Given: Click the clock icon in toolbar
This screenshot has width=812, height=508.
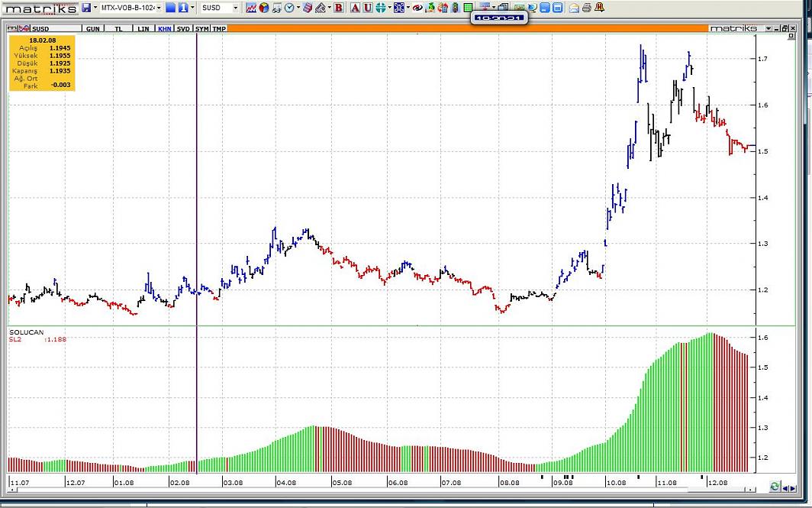Looking at the screenshot, I should (x=290, y=8).
